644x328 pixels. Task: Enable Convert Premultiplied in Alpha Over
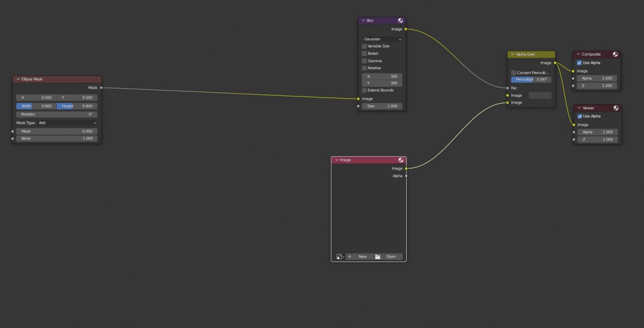[514, 72]
